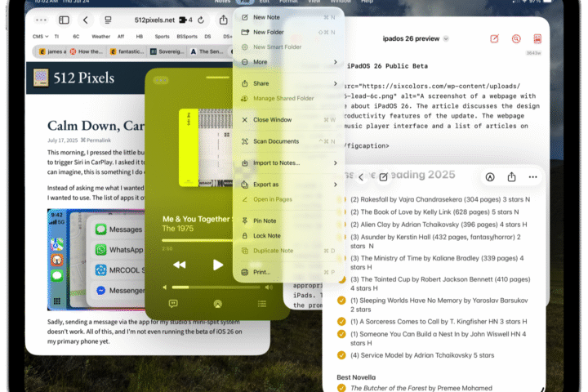Image resolution: width=588 pixels, height=392 pixels.
Task: Click the CarPlay screenshot image in article
Action: (x=96, y=260)
